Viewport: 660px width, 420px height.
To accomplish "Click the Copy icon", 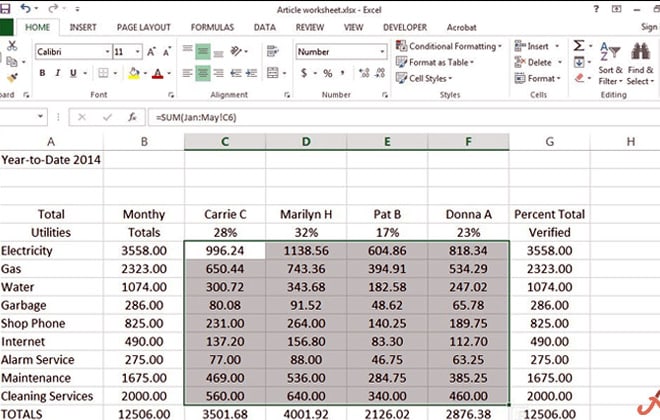I will [x=12, y=62].
